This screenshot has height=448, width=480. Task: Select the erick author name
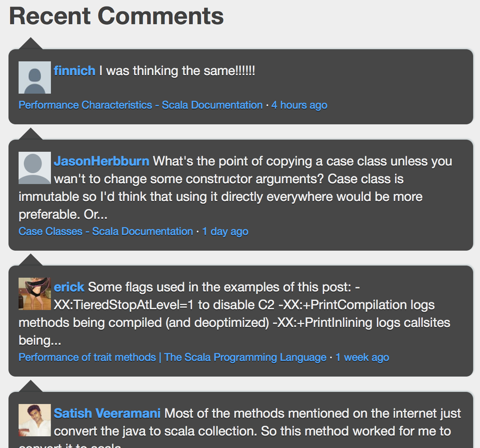pyautogui.click(x=69, y=287)
